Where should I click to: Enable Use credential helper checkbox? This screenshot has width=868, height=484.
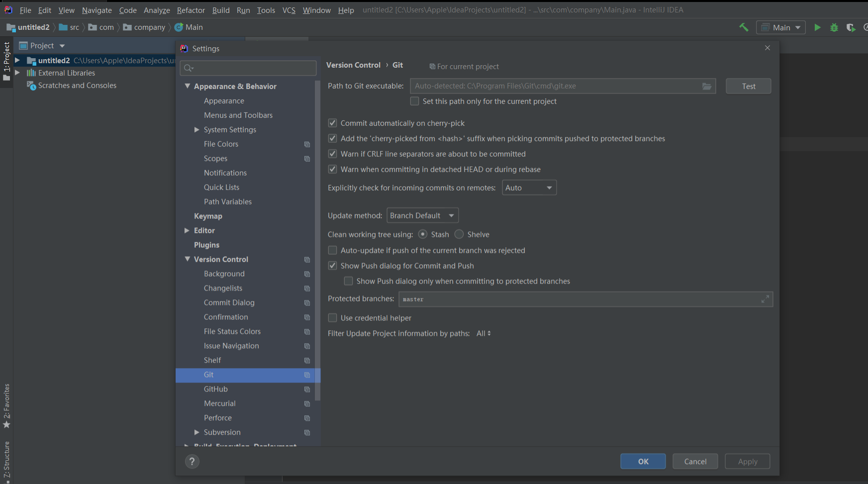click(x=332, y=318)
